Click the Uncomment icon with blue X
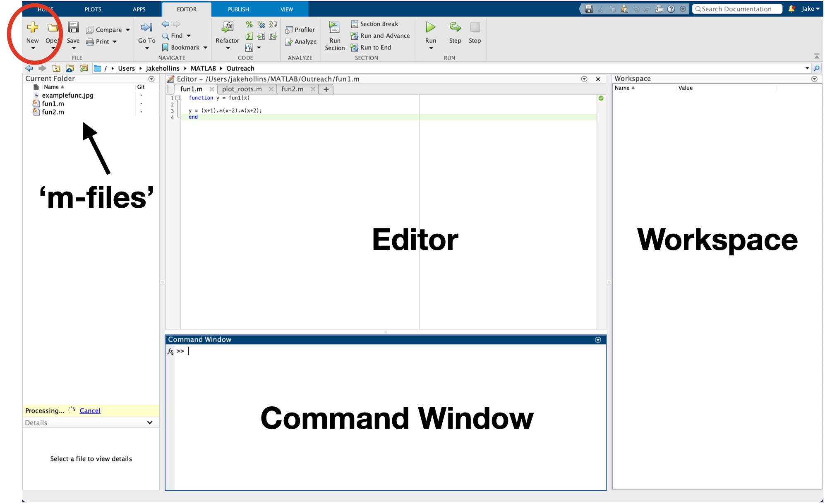Viewport: 825px width, 504px height. click(x=261, y=24)
